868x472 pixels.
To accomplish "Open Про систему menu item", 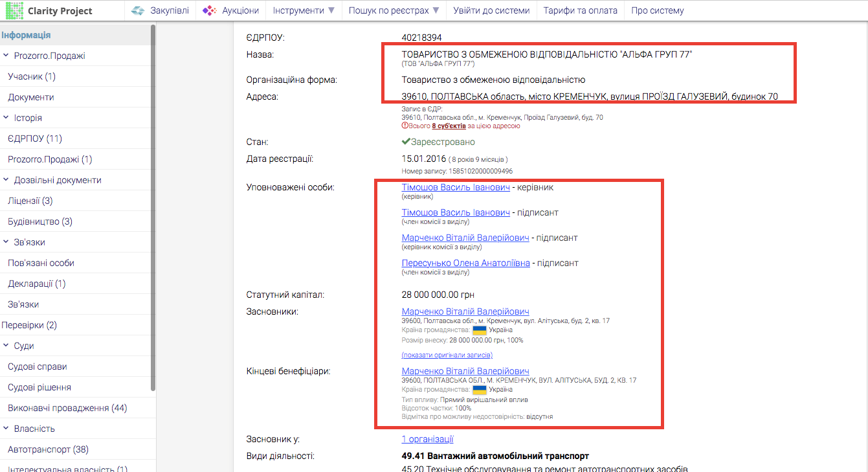I will point(657,10).
